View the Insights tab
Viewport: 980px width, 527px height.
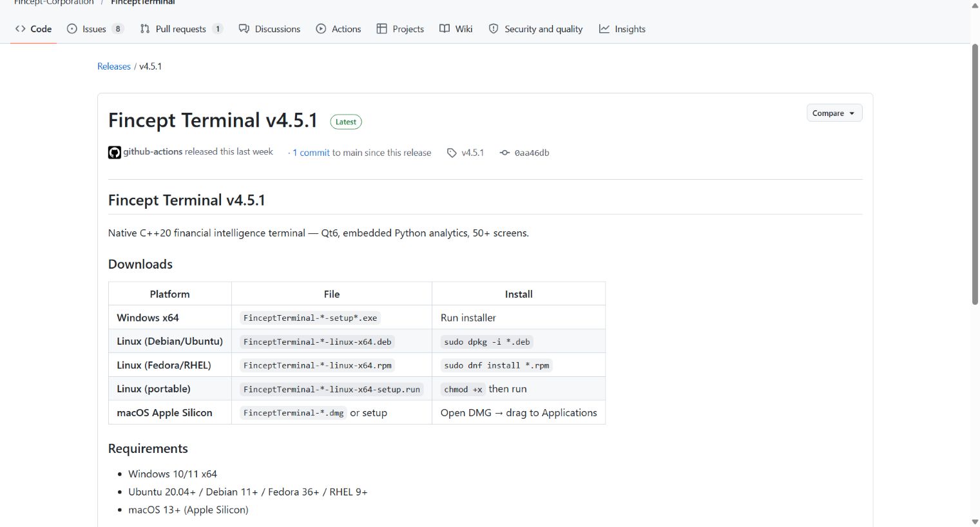(622, 29)
